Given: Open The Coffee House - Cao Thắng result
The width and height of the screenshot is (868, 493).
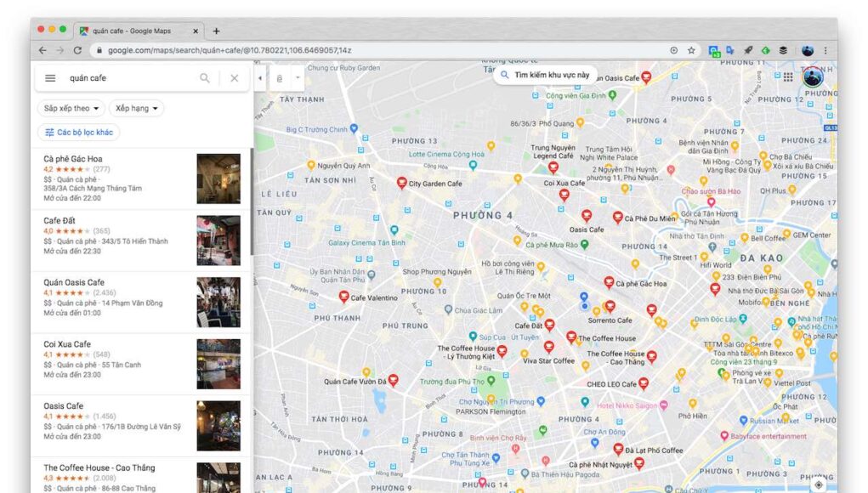Looking at the screenshot, I should pyautogui.click(x=141, y=476).
